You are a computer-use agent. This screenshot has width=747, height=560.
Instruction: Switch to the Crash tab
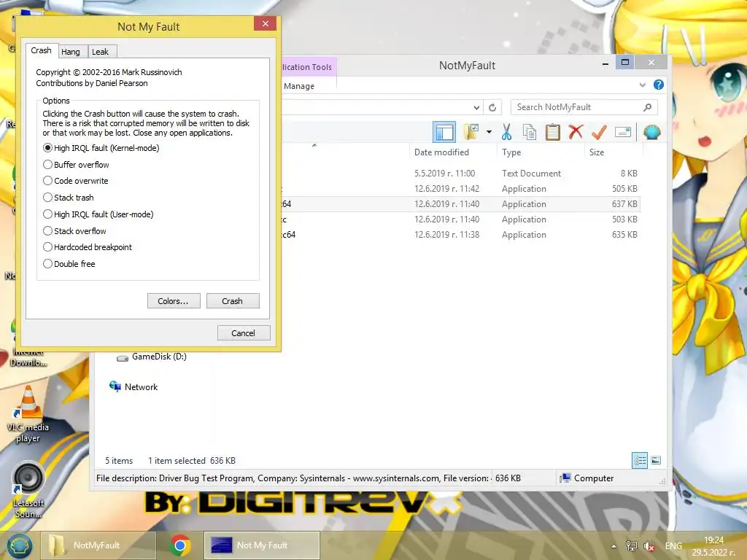[42, 50]
